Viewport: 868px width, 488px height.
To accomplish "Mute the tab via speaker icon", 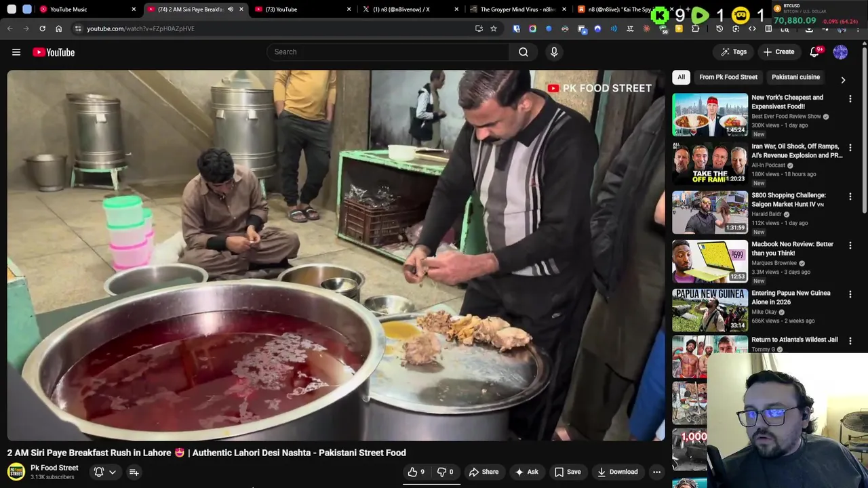I will tap(231, 9).
